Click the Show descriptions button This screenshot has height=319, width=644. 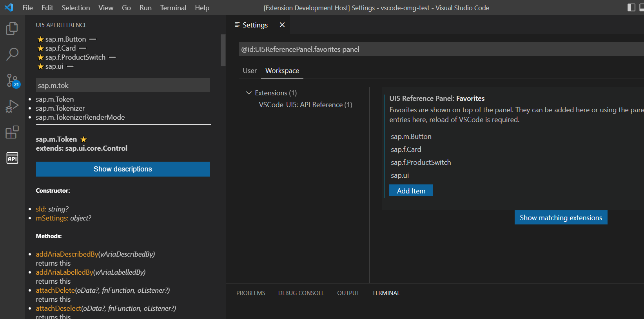click(x=123, y=169)
